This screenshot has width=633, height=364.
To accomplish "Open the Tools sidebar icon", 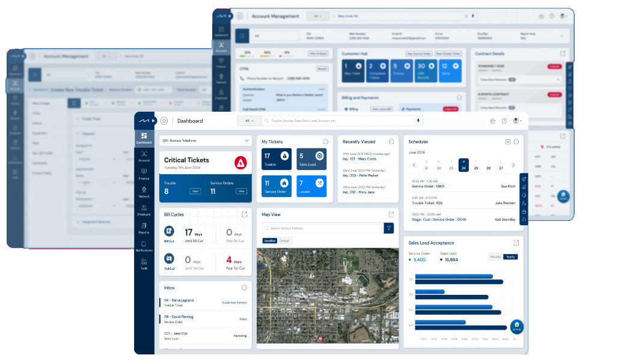I will (x=144, y=263).
